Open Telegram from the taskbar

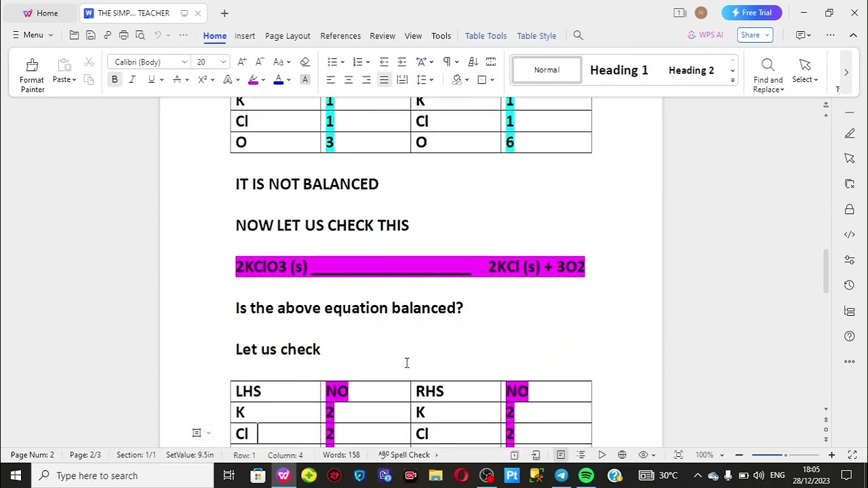(561, 475)
